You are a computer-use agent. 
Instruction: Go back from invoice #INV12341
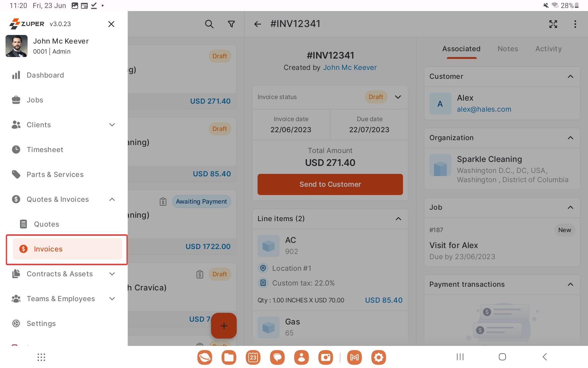(x=258, y=24)
